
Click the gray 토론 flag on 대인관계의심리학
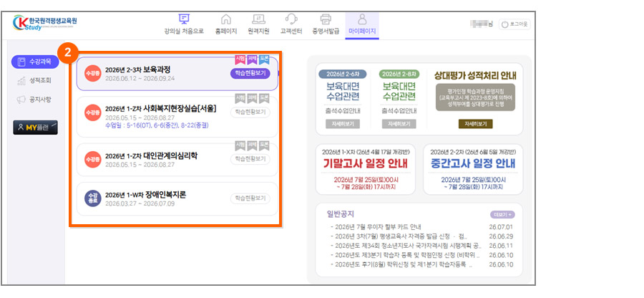pyautogui.click(x=264, y=145)
